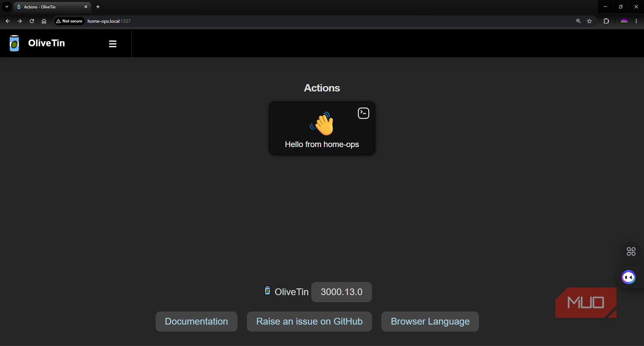Open the tab search dropdown arrow
The width and height of the screenshot is (644, 346).
[7, 7]
